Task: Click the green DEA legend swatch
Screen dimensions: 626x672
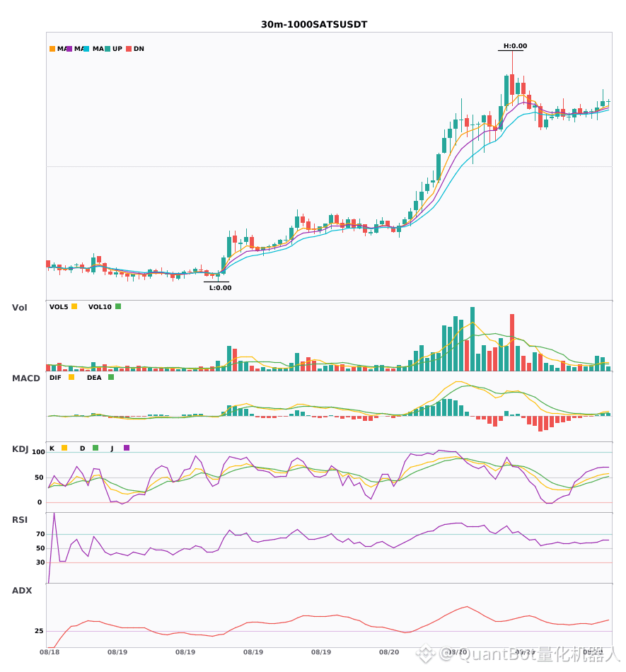Action: coord(111,377)
